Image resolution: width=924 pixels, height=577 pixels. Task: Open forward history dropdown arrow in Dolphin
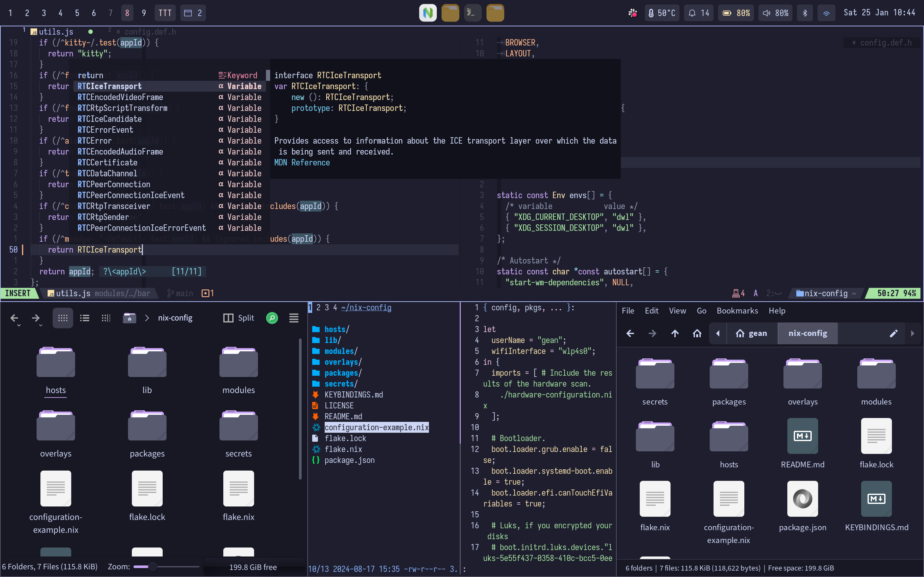click(x=41, y=325)
